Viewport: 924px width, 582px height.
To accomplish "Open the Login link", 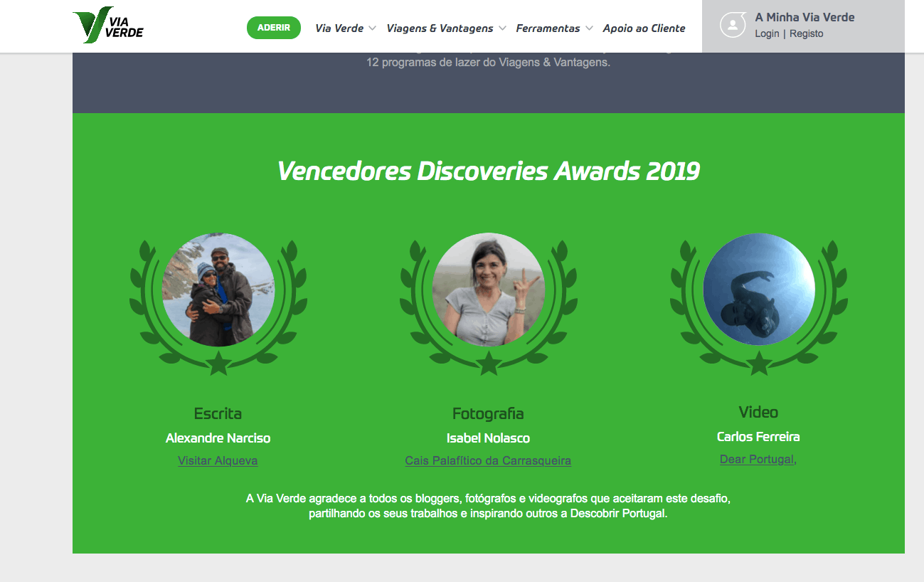I will click(767, 33).
